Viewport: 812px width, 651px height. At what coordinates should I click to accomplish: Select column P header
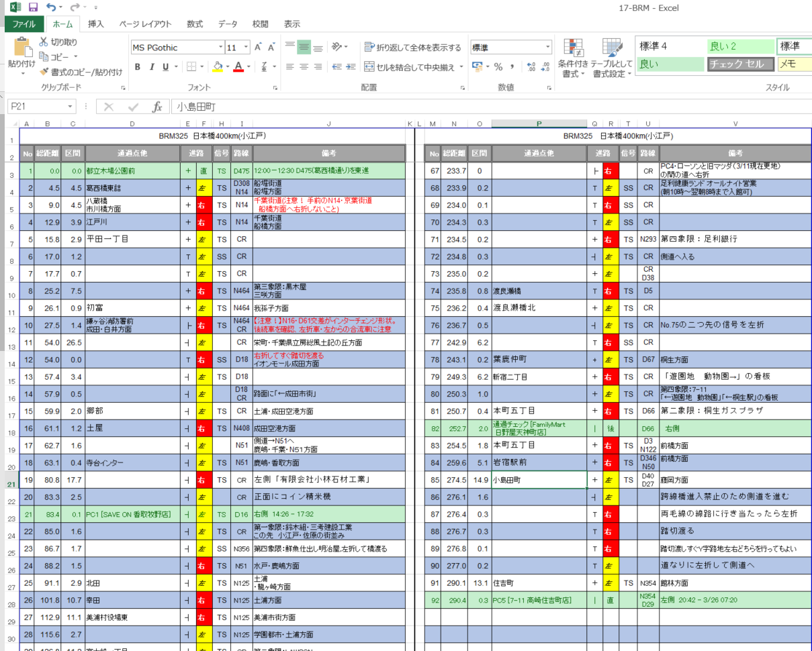tap(539, 123)
